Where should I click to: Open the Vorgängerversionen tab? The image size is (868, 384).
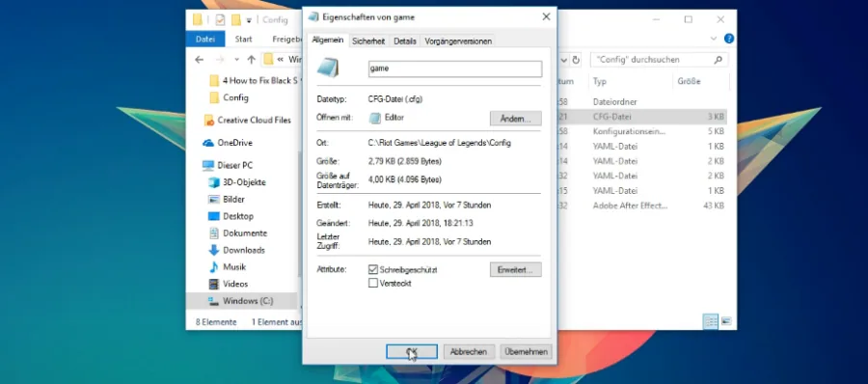[458, 41]
